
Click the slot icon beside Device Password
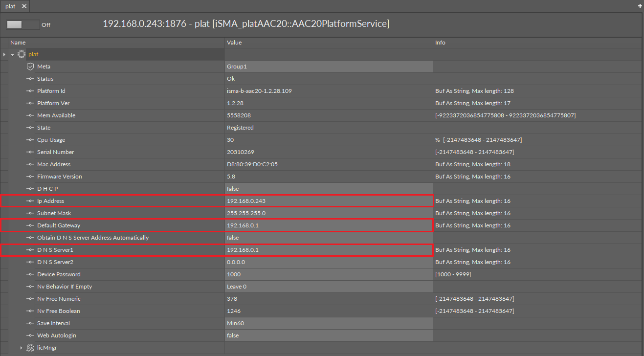(30, 274)
